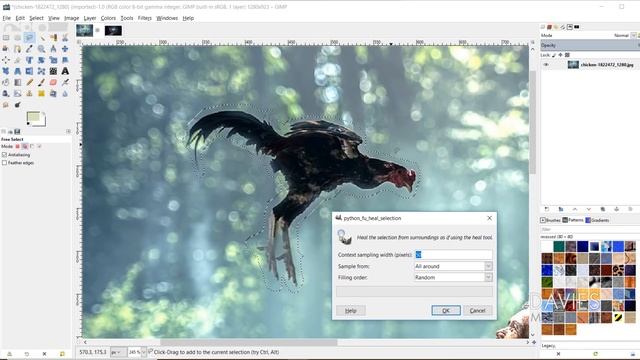
Task: Close the python_fu_heal_selection dialog
Action: tap(489, 218)
